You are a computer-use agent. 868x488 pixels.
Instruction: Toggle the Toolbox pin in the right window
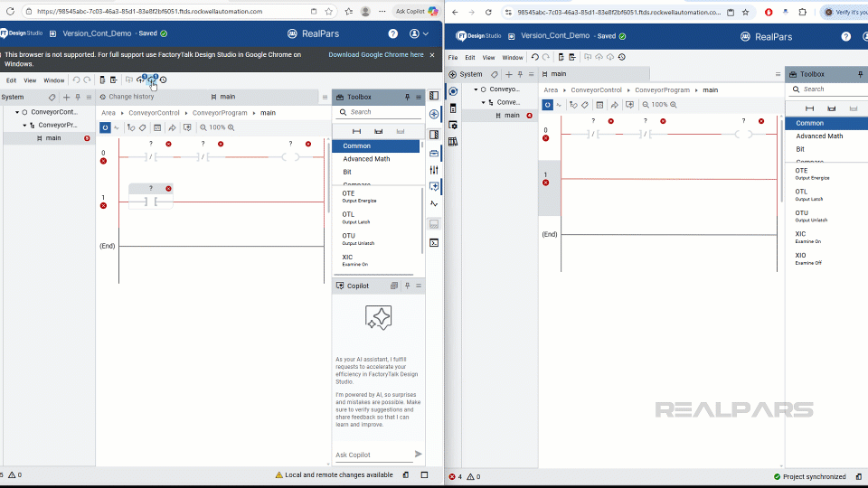860,74
